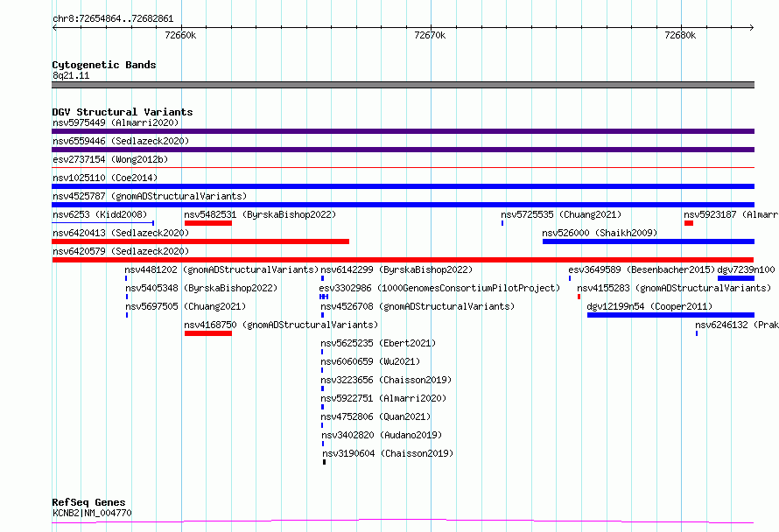Click nsv3223656 (Chaisson2019) label
This screenshot has width=779, height=532.
point(386,380)
